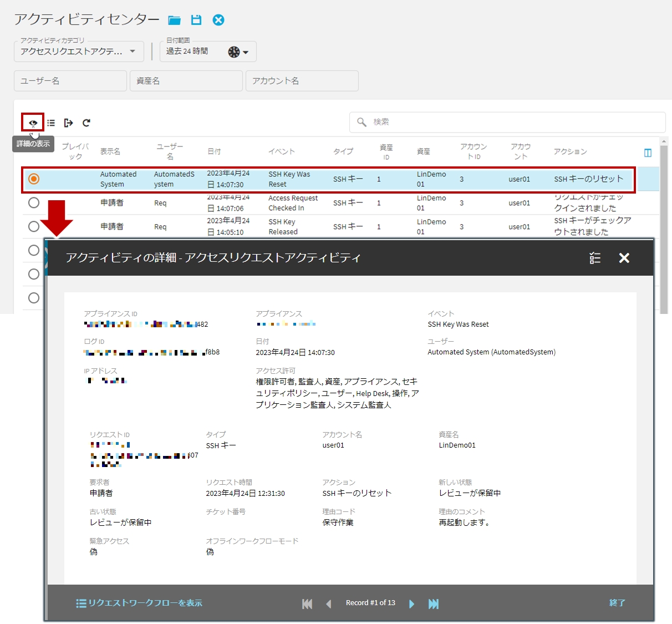
Task: Open the date range clock picker
Action: point(238,52)
